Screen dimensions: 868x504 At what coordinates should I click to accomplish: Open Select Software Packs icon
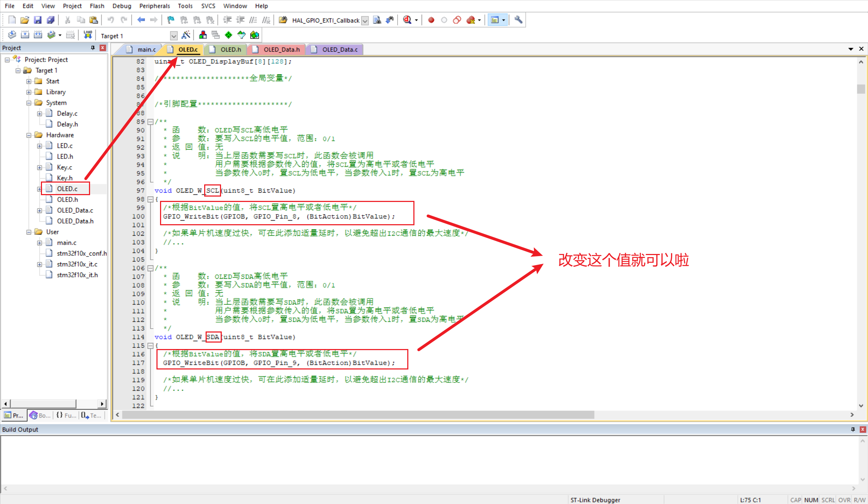pos(241,35)
